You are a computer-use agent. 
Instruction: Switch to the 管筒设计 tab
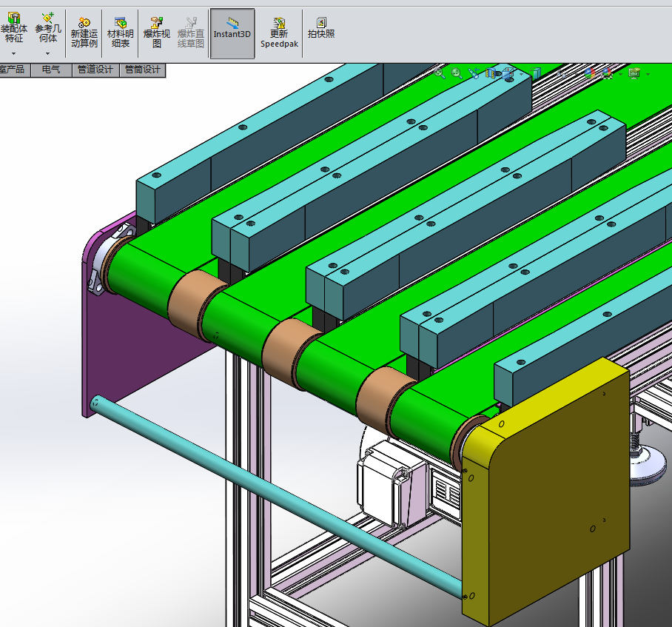(x=142, y=70)
